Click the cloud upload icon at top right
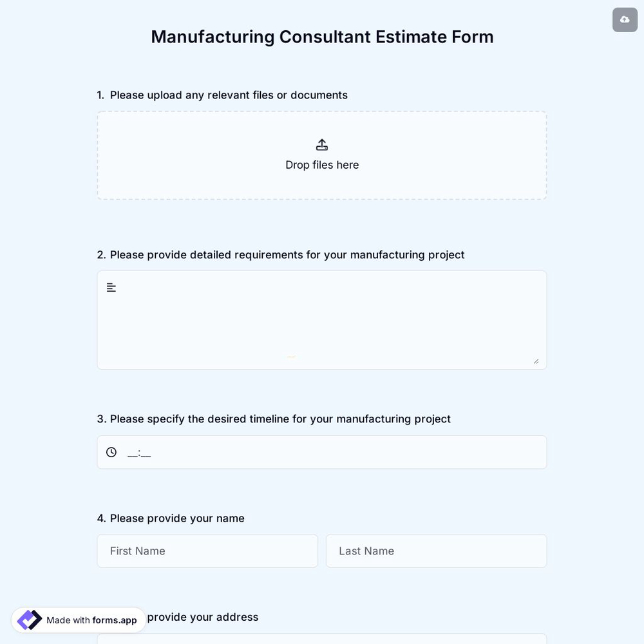The image size is (644, 644). tap(624, 19)
